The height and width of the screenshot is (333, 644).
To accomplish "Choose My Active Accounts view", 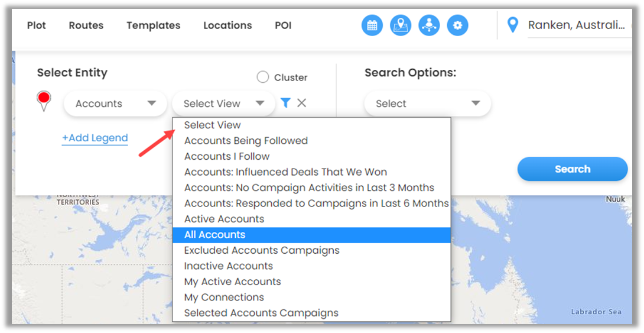I will click(x=232, y=282).
